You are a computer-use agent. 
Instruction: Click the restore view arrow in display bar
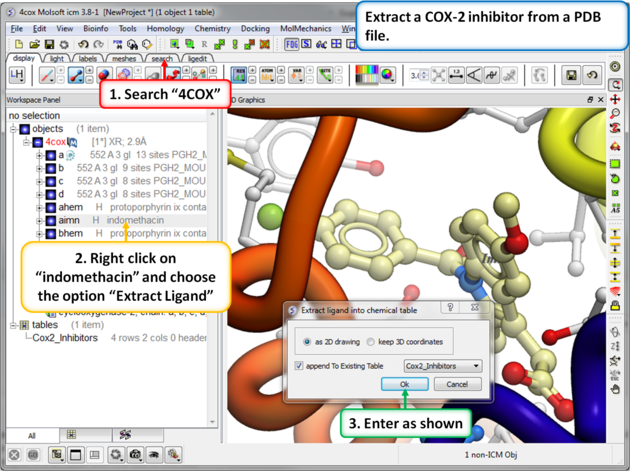click(x=592, y=75)
